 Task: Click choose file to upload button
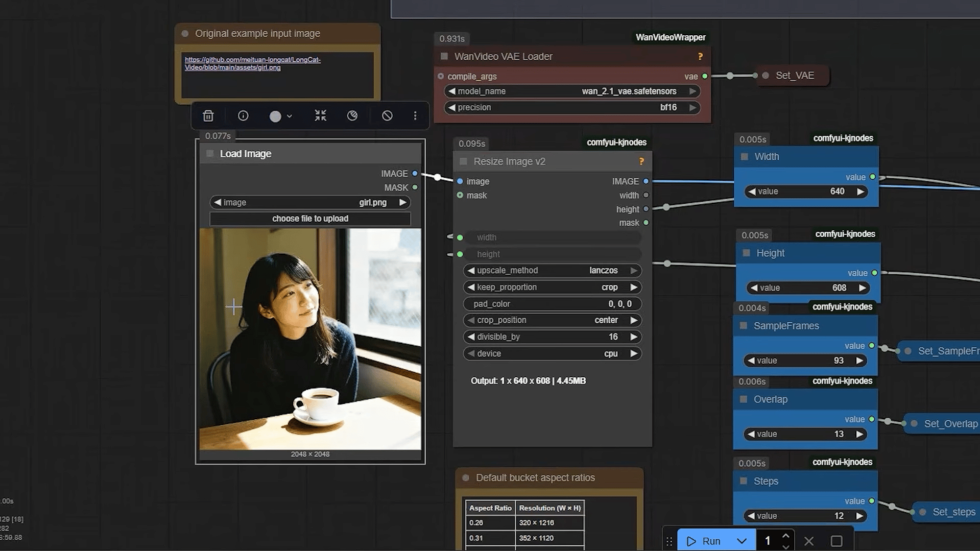310,219
